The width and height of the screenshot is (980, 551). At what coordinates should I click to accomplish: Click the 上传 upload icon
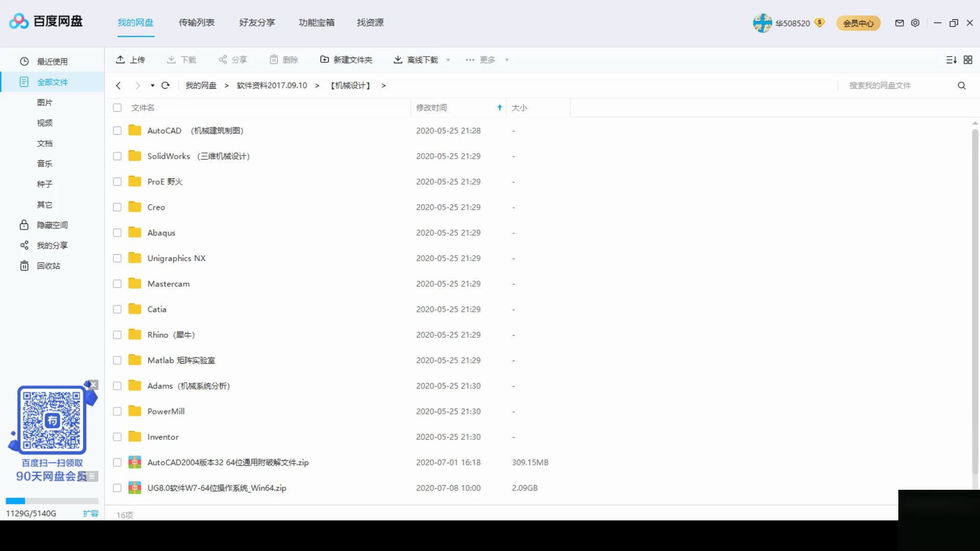(x=120, y=60)
